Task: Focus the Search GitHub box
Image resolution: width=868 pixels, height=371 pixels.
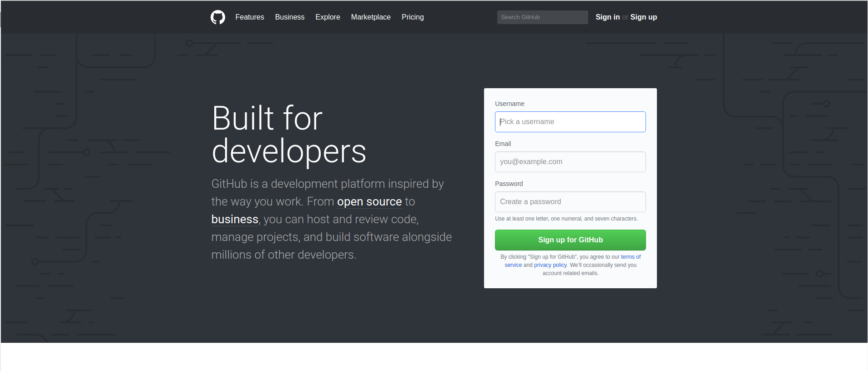Action: [x=542, y=17]
